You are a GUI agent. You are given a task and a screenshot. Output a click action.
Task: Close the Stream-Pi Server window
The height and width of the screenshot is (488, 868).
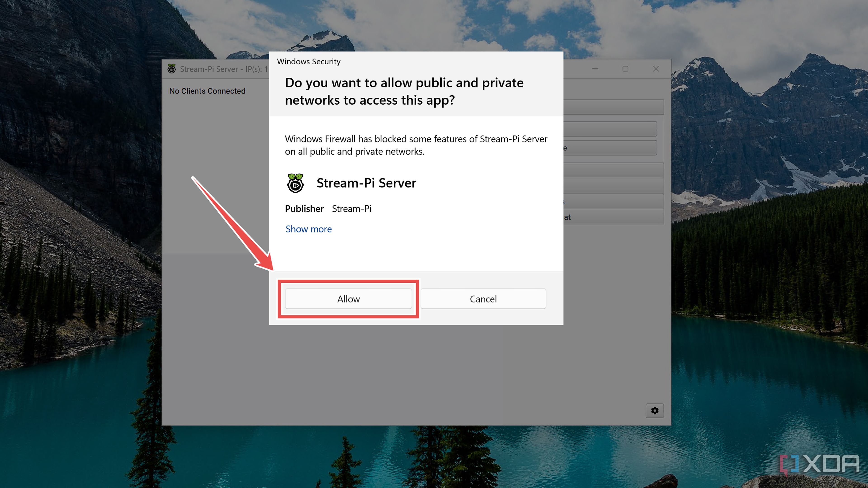[x=656, y=69]
